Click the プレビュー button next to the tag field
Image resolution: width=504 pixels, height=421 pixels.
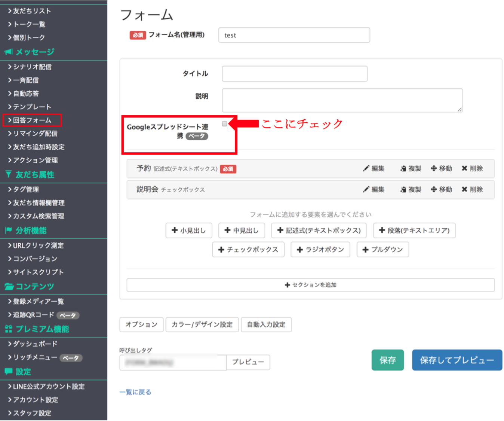click(248, 362)
